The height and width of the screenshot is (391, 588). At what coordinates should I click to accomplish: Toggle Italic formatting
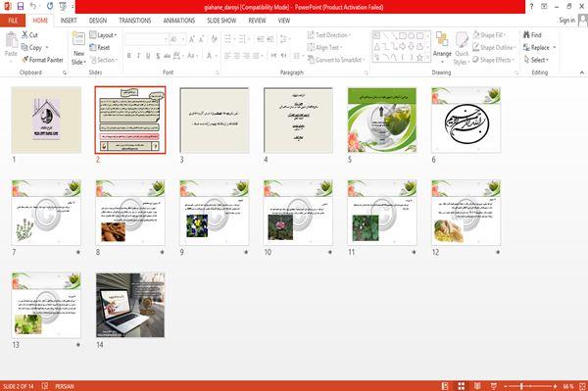tap(139, 56)
